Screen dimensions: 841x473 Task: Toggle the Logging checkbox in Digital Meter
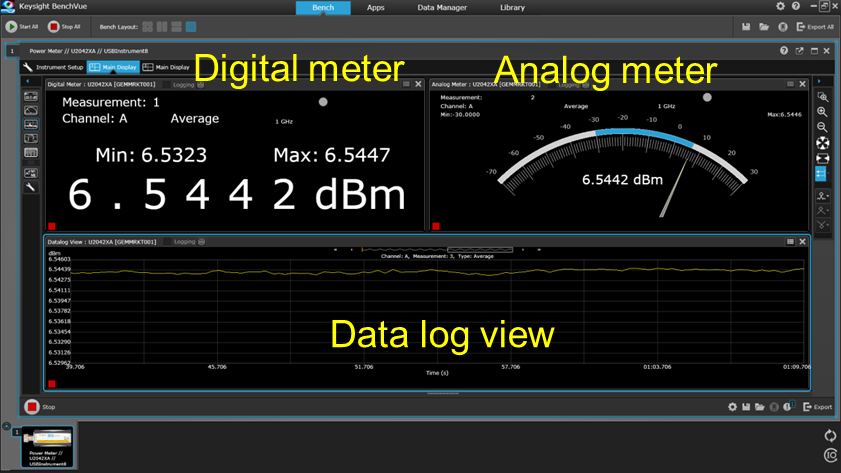click(187, 85)
